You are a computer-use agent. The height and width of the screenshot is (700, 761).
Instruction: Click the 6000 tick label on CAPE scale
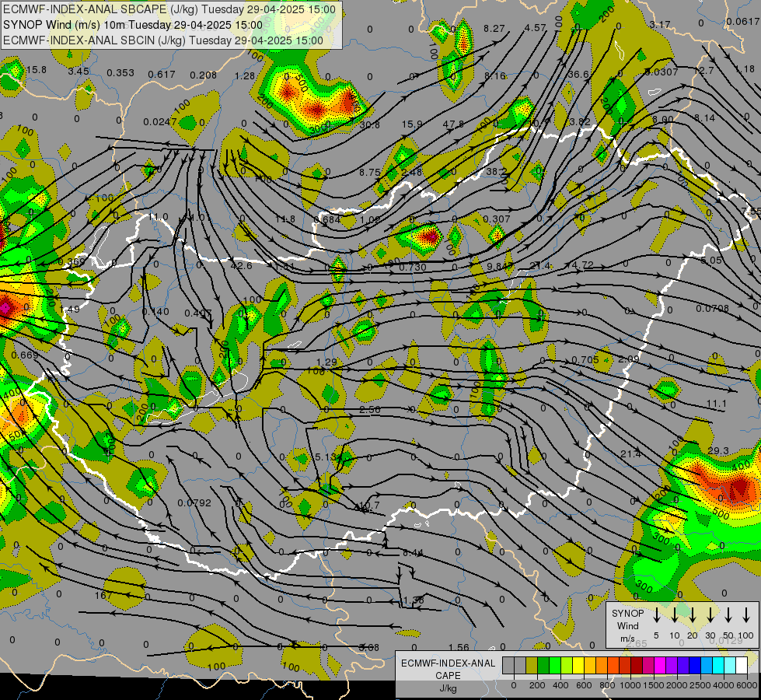[x=746, y=685]
